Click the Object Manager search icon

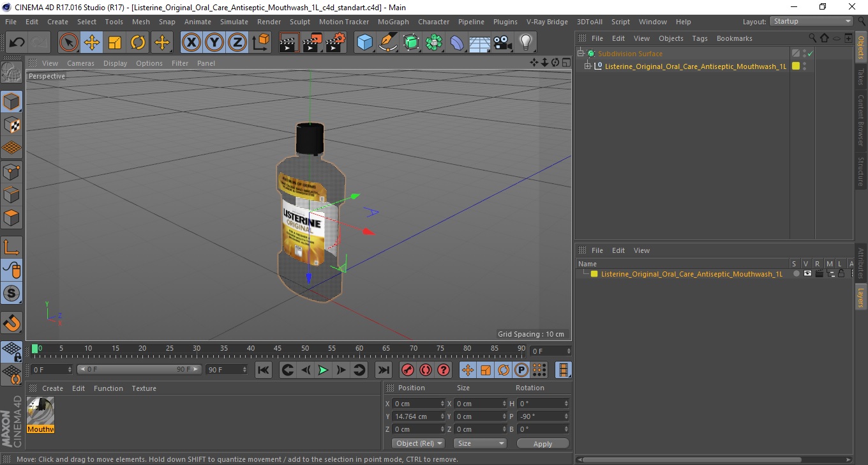tap(812, 38)
